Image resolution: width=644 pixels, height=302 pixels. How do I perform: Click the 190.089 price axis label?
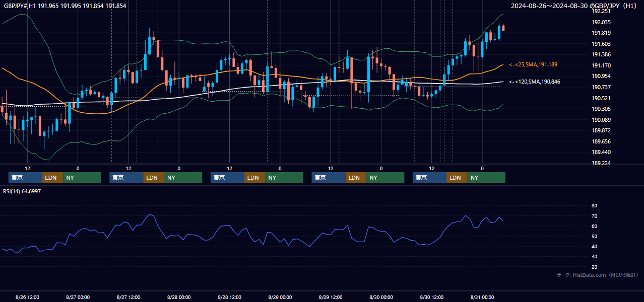pos(601,120)
